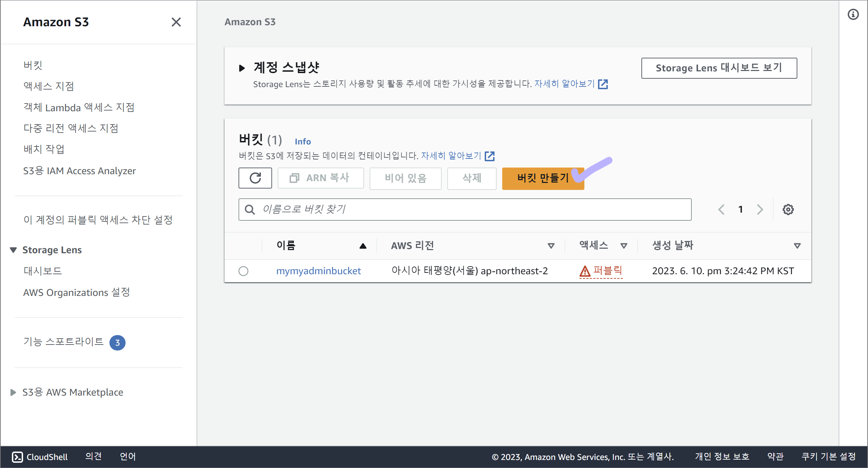Viewport: 868px width, 468px height.
Task: Click the 이름 column header text
Action: click(x=286, y=246)
